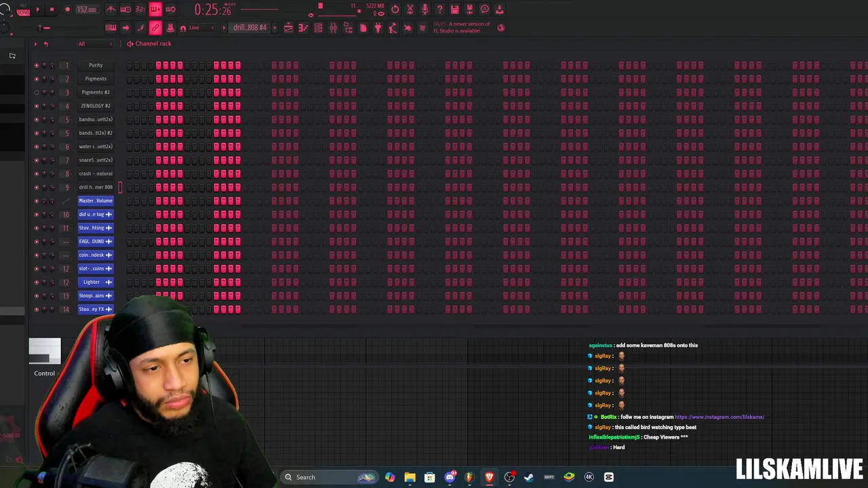Toggle first step of Purity channel

point(129,65)
